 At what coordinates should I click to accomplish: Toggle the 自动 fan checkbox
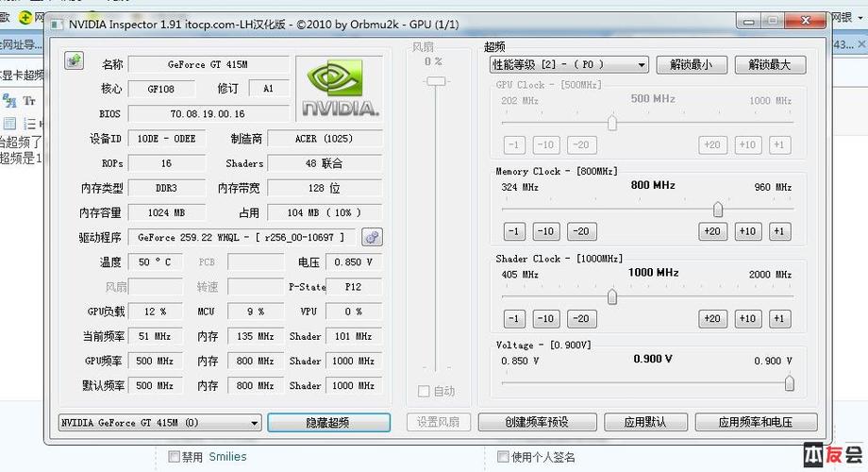tap(424, 391)
